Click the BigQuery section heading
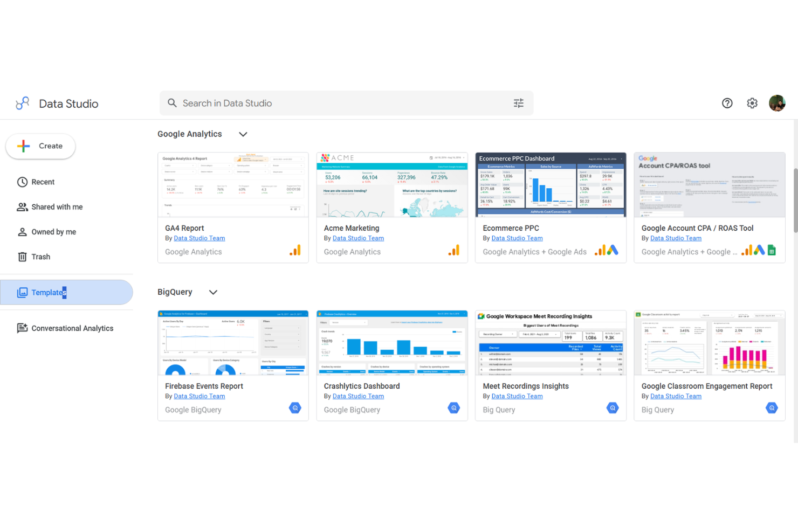Image resolution: width=798 pixels, height=532 pixels. point(175,292)
